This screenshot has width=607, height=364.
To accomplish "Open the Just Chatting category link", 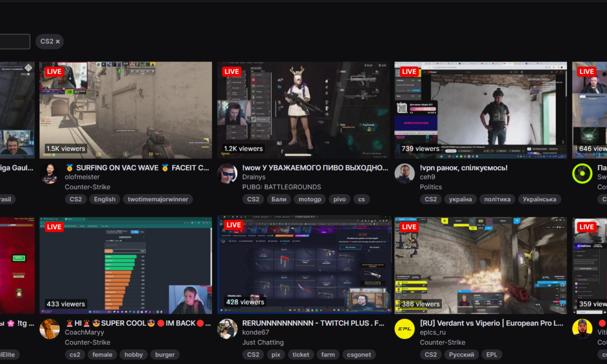I will (263, 342).
